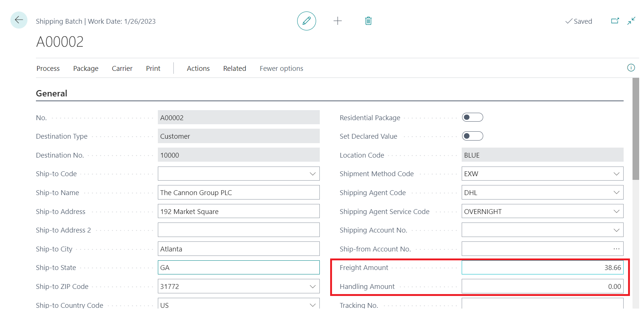Enable the Set Declared Value switch

472,136
